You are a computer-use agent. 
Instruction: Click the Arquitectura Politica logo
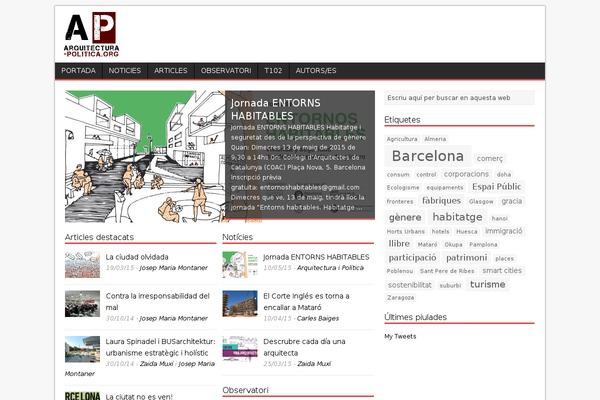pyautogui.click(x=91, y=34)
